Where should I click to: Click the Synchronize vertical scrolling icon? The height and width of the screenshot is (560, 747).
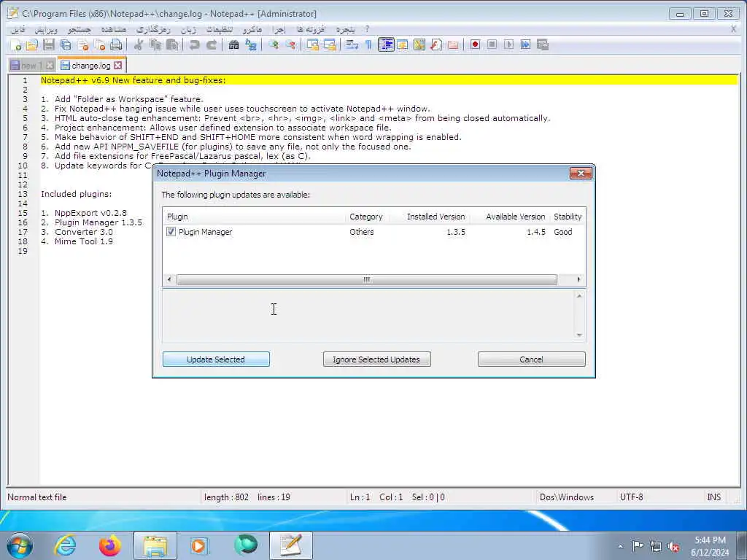[x=312, y=44]
